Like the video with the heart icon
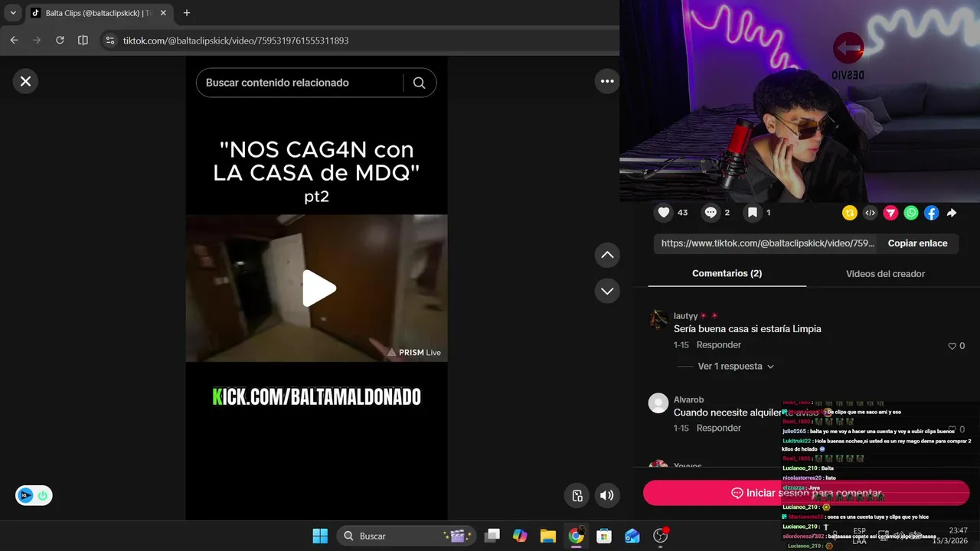Screen dimensions: 980x551 [x=664, y=213]
